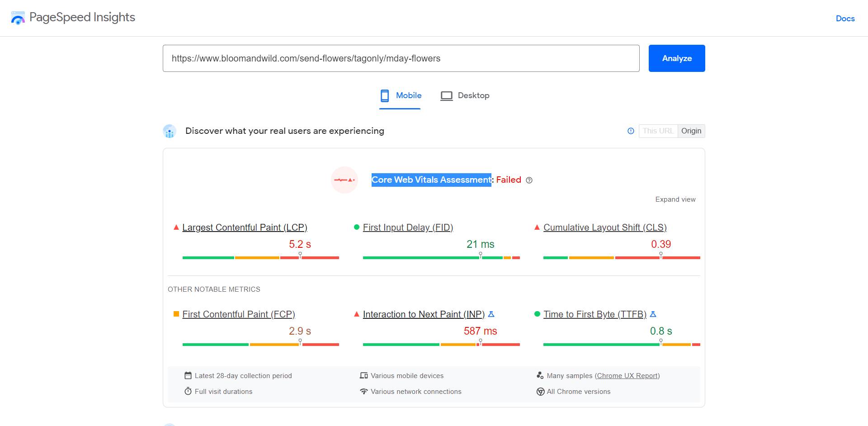The height and width of the screenshot is (426, 868).
Task: Click the Core Web Vitals failed pulse icon
Action: [x=344, y=180]
